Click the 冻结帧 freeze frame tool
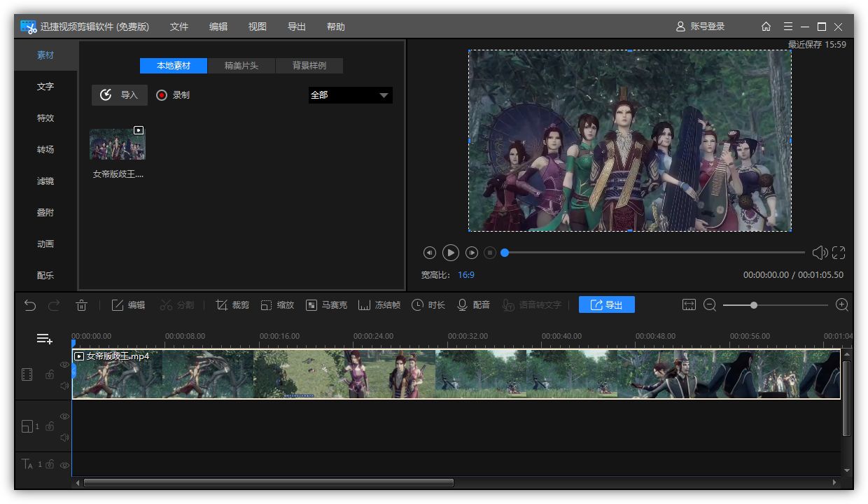 click(379, 305)
